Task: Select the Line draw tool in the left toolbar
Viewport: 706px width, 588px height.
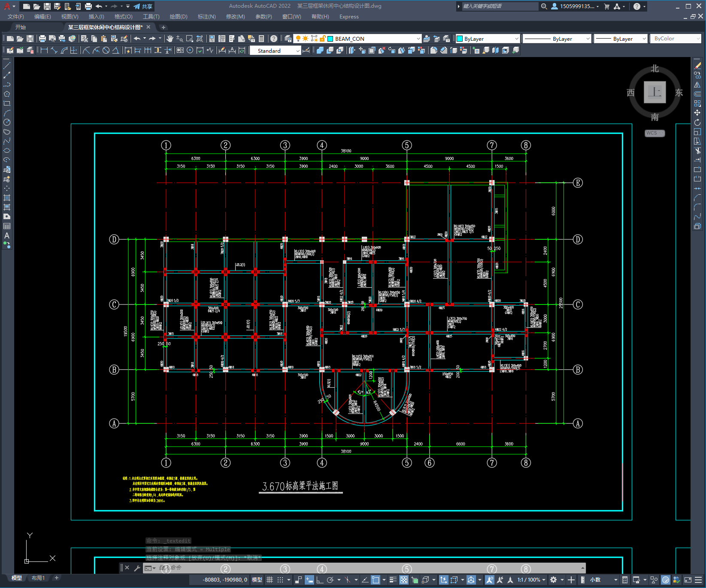Action: 7,66
